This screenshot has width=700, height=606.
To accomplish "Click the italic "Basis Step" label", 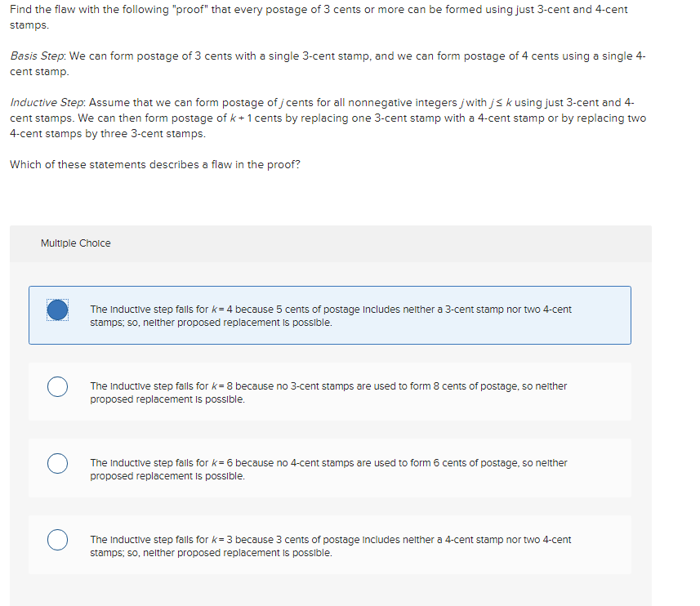I will coord(38,56).
